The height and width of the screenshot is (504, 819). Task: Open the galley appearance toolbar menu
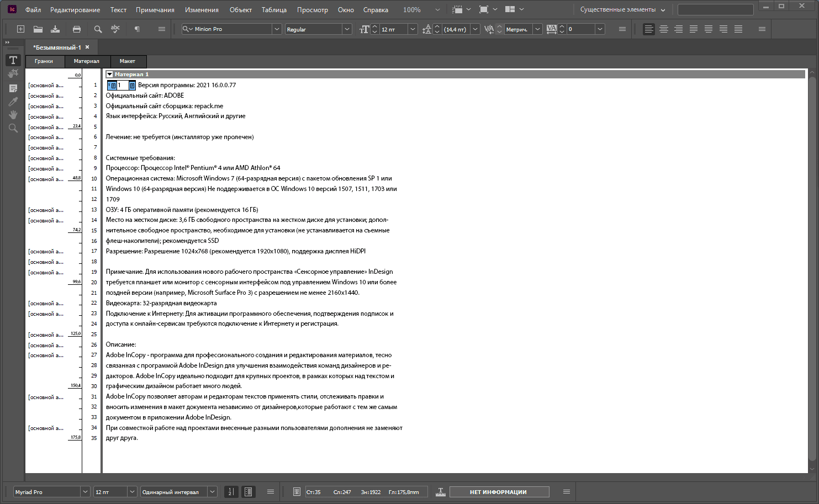[x=271, y=492]
